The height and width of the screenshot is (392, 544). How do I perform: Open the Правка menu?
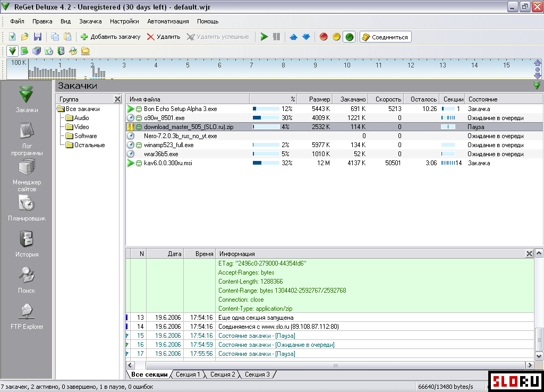click(42, 21)
